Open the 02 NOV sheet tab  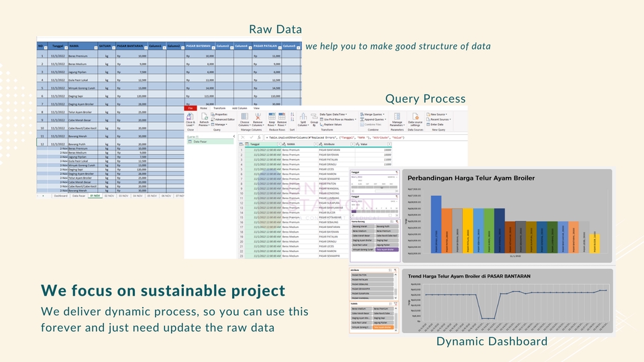tap(109, 196)
